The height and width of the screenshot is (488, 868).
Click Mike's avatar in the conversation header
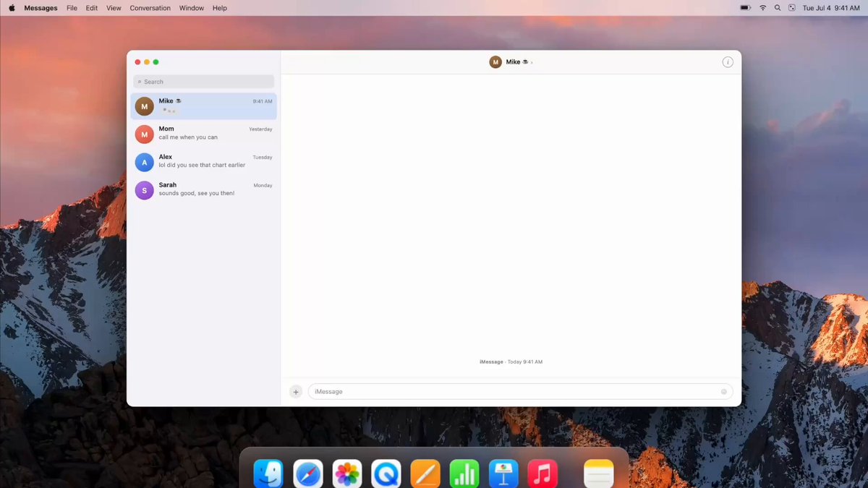(495, 62)
